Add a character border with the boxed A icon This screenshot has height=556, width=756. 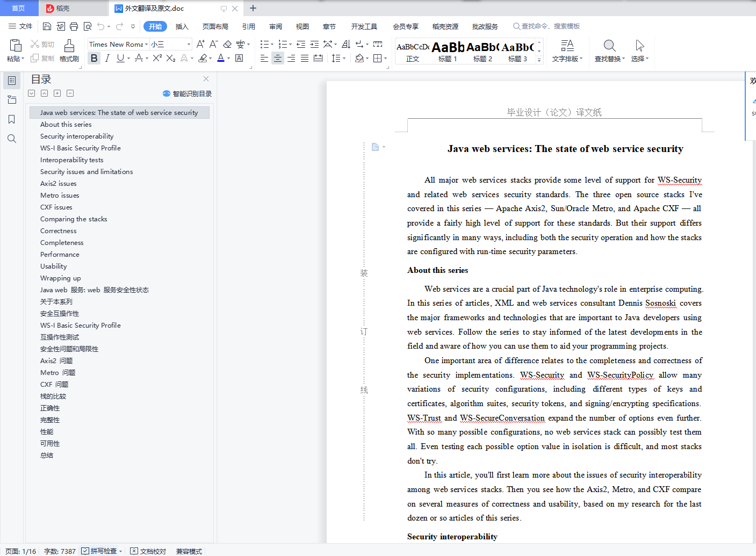(239, 58)
